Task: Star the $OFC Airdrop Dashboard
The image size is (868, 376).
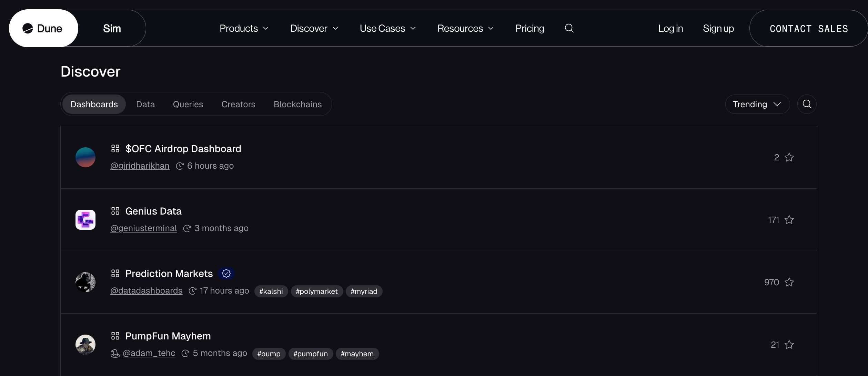Action: [x=789, y=157]
